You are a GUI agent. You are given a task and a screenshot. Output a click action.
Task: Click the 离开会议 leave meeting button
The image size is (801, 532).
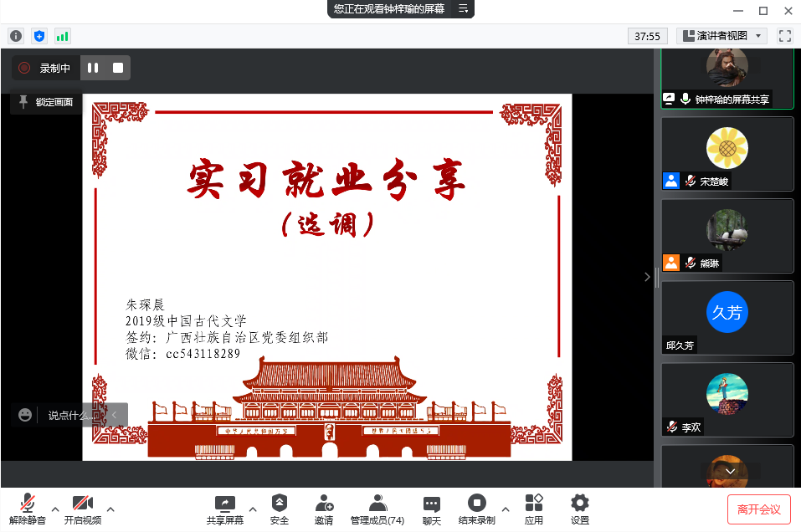(758, 509)
